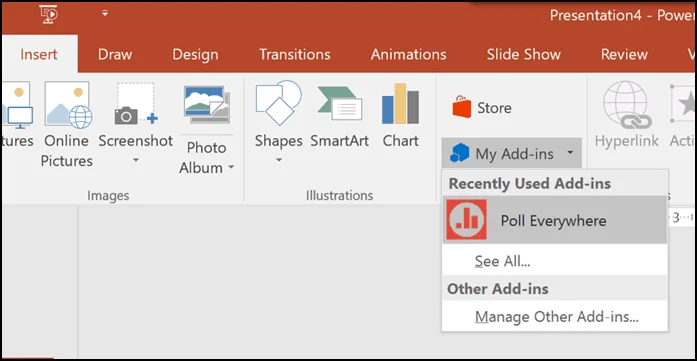The image size is (697, 361).
Task: Switch to the Draw tab
Action: (115, 54)
